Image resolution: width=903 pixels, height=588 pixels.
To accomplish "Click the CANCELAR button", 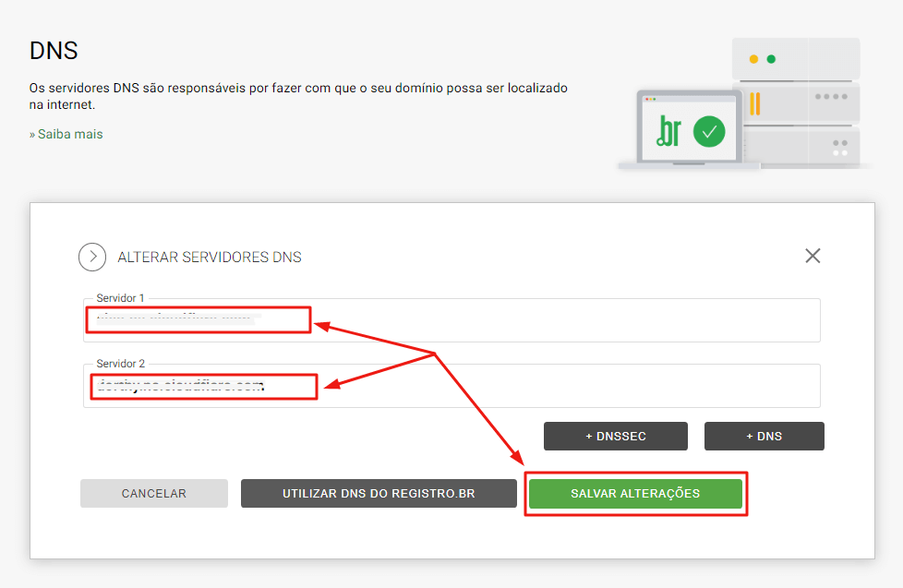I will pos(154,494).
